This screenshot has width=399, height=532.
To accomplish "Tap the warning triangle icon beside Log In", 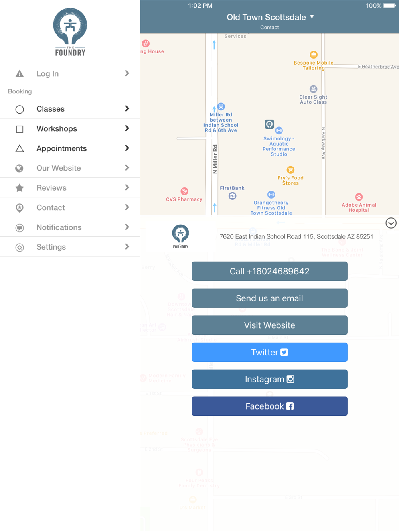I will pos(20,74).
